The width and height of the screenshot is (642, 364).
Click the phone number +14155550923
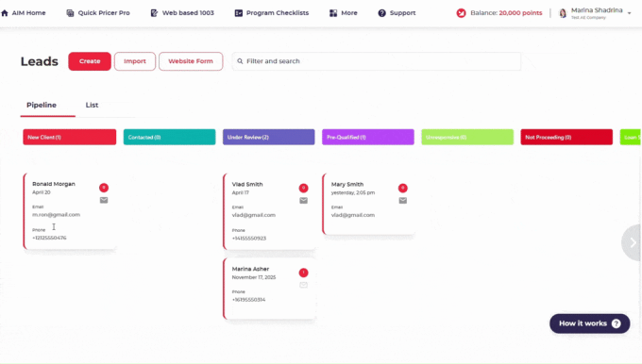(249, 238)
